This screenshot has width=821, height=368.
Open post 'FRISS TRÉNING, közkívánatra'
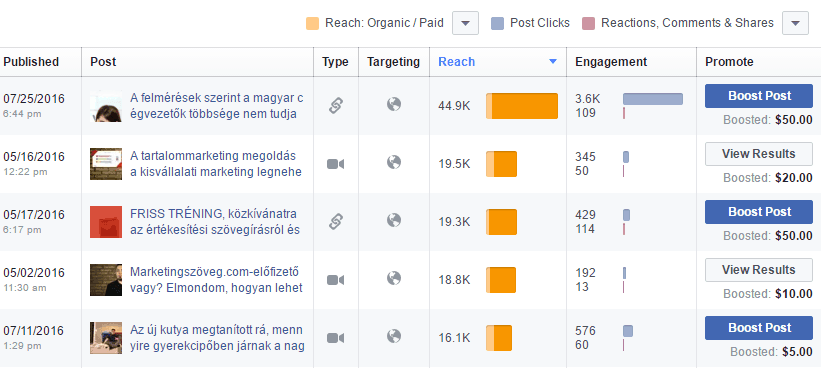coord(215,222)
